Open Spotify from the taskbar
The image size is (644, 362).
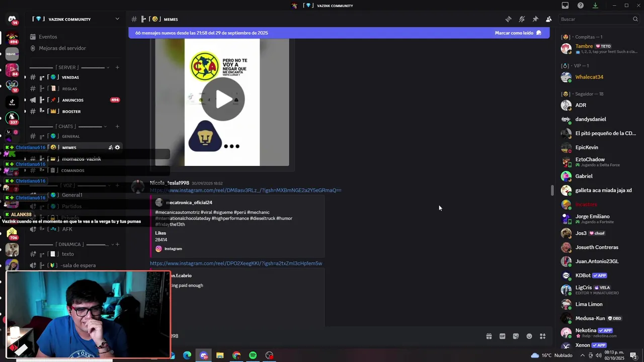(253, 355)
